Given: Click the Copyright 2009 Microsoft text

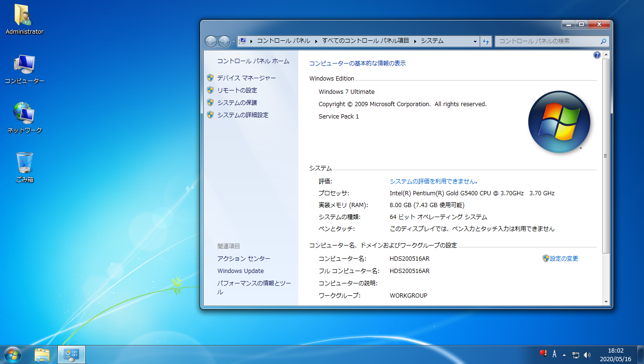Looking at the screenshot, I should (402, 104).
